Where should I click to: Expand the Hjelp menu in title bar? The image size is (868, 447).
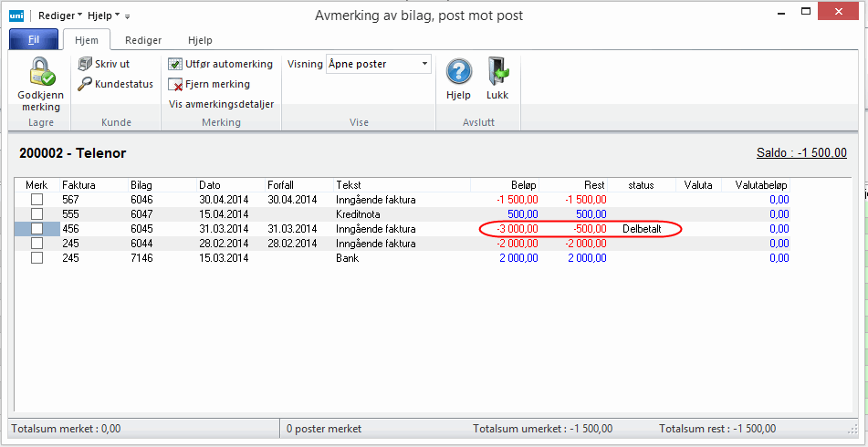(x=104, y=16)
